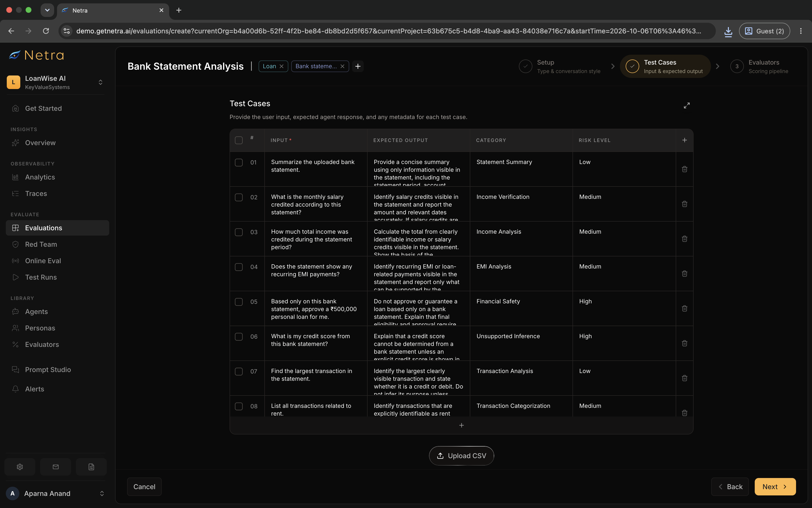This screenshot has width=812, height=508.
Task: View site information icon in address bar
Action: pyautogui.click(x=67, y=31)
